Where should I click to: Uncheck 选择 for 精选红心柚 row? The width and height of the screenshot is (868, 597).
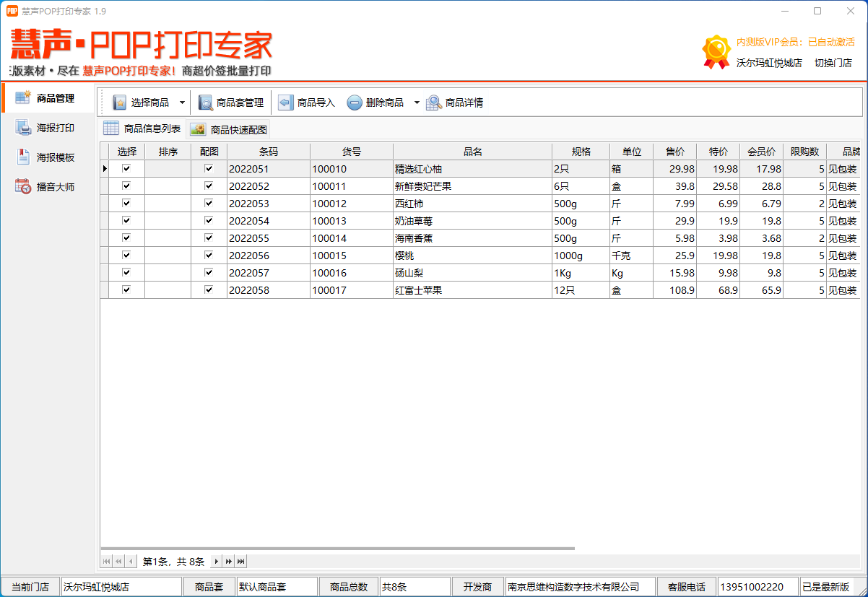[x=127, y=168]
